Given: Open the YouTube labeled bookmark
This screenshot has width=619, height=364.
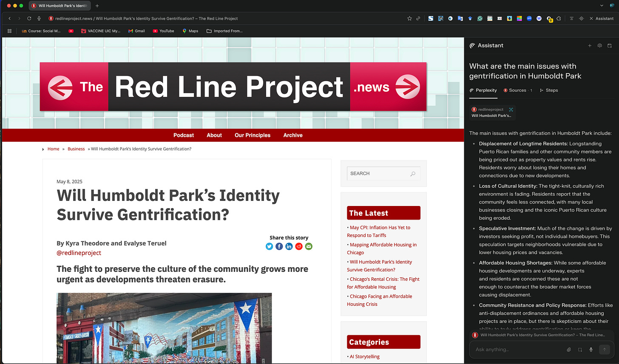Looking at the screenshot, I should pyautogui.click(x=163, y=31).
